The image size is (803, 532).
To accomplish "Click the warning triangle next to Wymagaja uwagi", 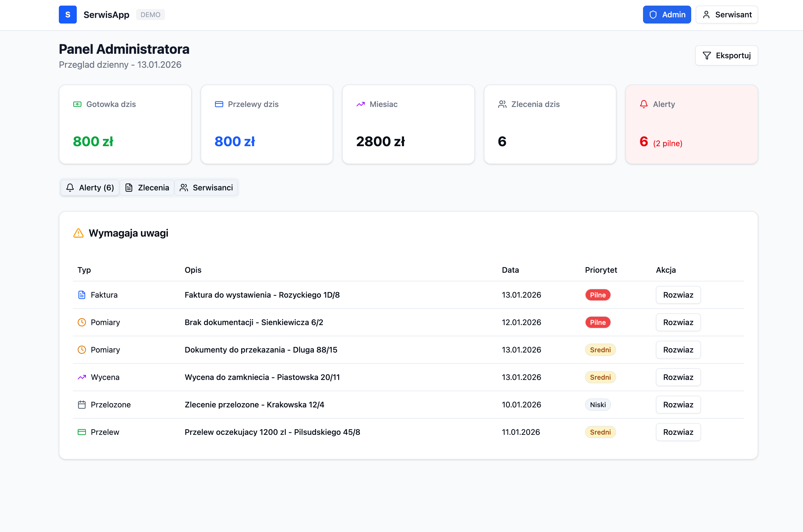I will pyautogui.click(x=78, y=233).
